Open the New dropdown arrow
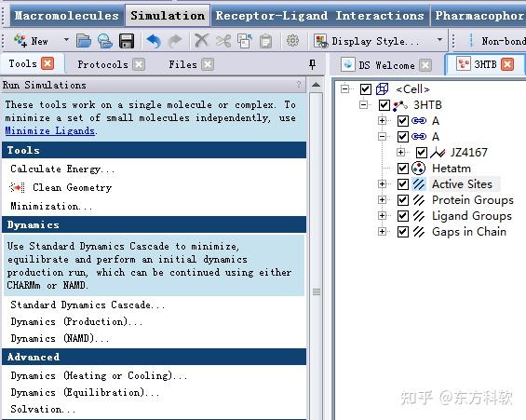This screenshot has width=526, height=420. (66, 40)
